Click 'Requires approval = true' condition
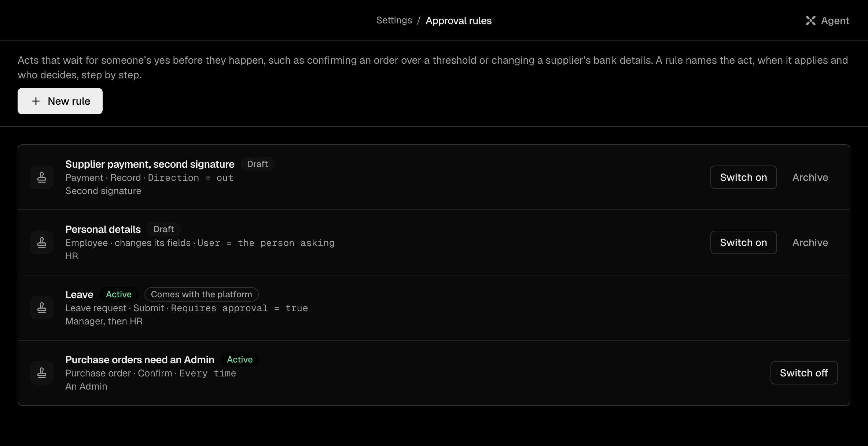Viewport: 868px width, 446px height. [239, 308]
